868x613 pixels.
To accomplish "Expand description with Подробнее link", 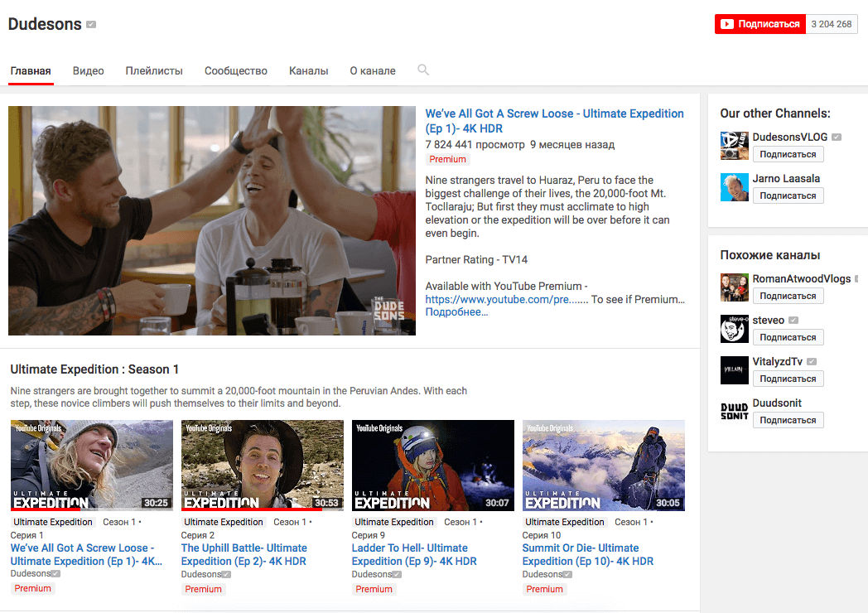I will 456,312.
